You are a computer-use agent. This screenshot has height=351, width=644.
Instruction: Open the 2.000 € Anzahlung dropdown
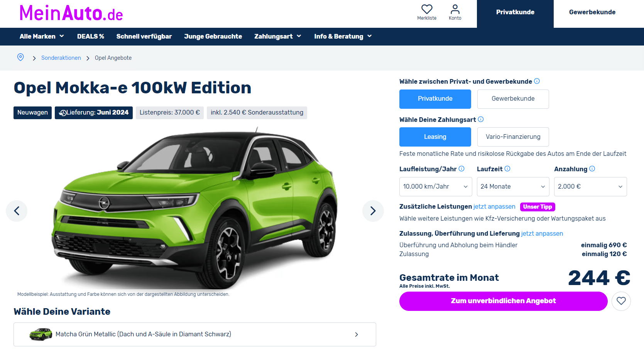(590, 187)
